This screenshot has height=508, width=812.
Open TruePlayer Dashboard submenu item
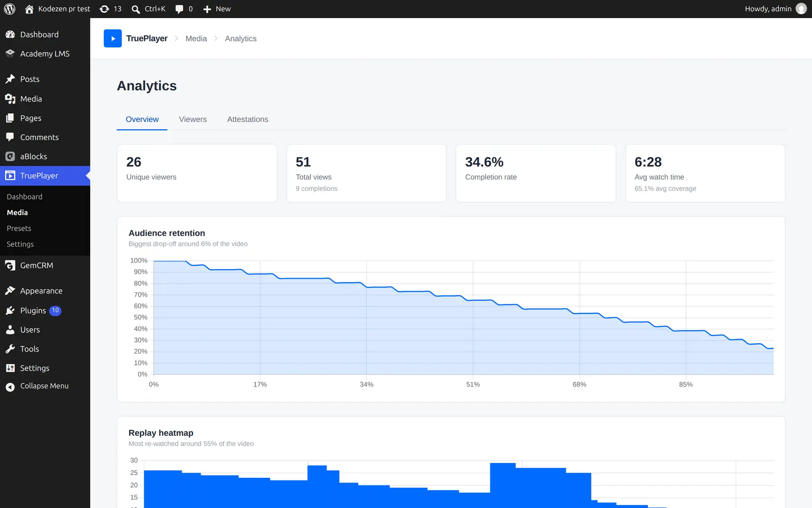24,196
